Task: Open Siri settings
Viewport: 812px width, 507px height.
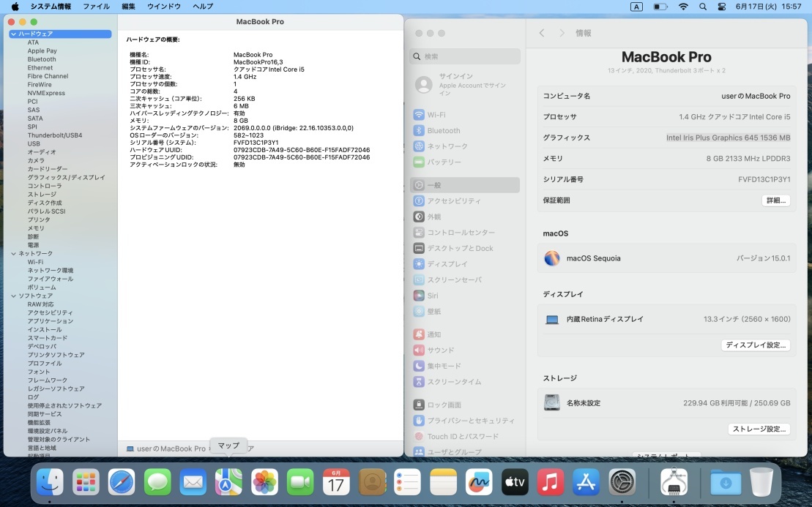Action: (x=464, y=296)
